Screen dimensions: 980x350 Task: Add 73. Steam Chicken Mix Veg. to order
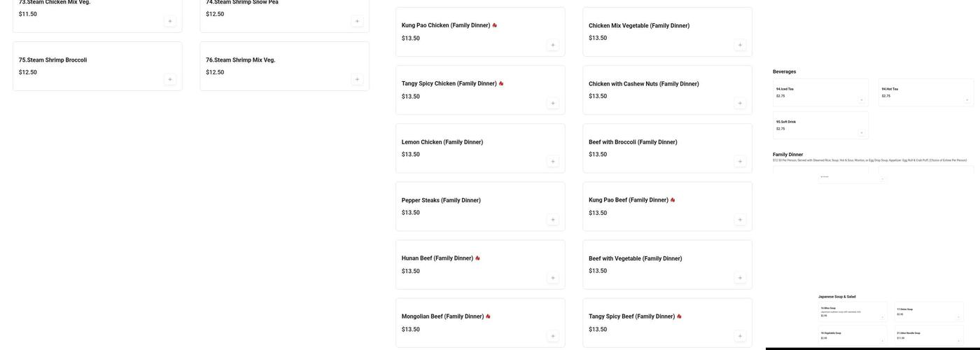pos(170,21)
